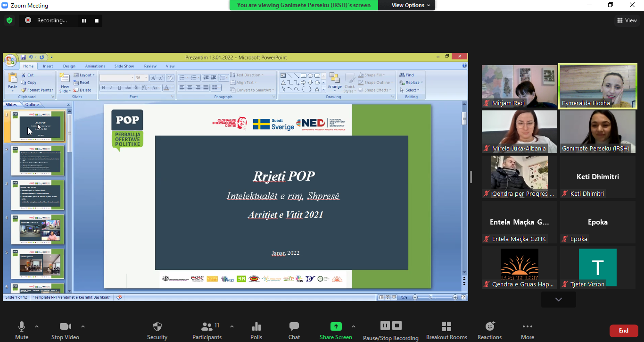This screenshot has width=644, height=342.
Task: Click the End meeting button
Action: pyautogui.click(x=623, y=331)
